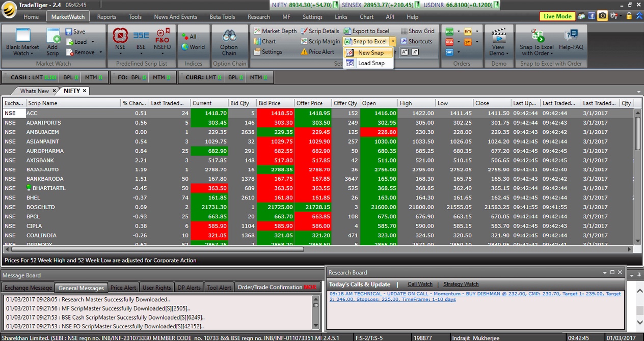This screenshot has width=644, height=341.
Task: Open the Strategy Watch link
Action: pos(461,285)
